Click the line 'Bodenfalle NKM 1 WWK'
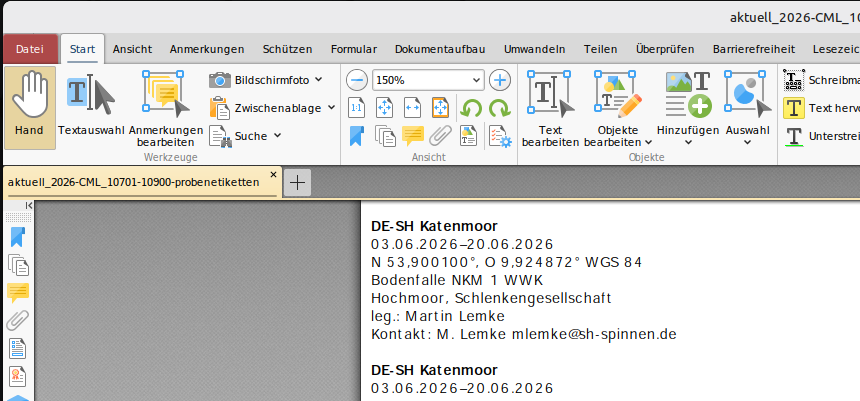 (x=457, y=280)
